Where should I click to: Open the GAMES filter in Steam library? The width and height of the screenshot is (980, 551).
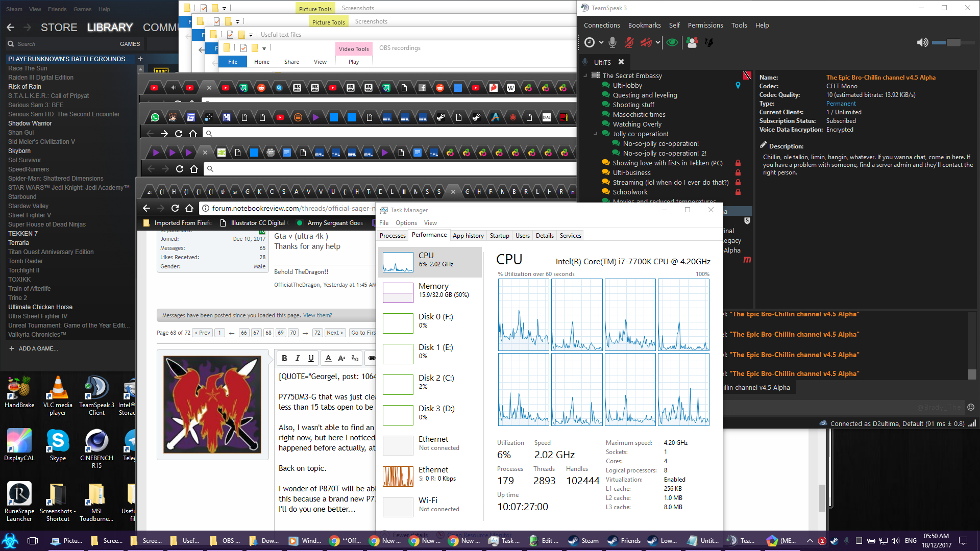pos(130,44)
